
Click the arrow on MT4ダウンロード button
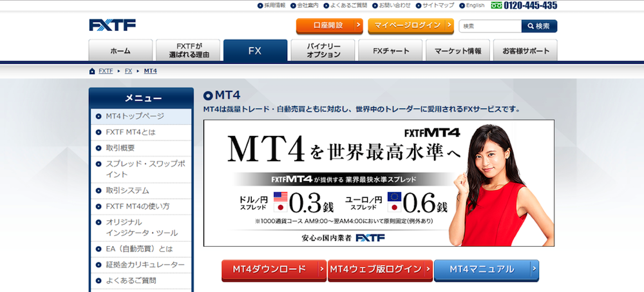pyautogui.click(x=321, y=269)
